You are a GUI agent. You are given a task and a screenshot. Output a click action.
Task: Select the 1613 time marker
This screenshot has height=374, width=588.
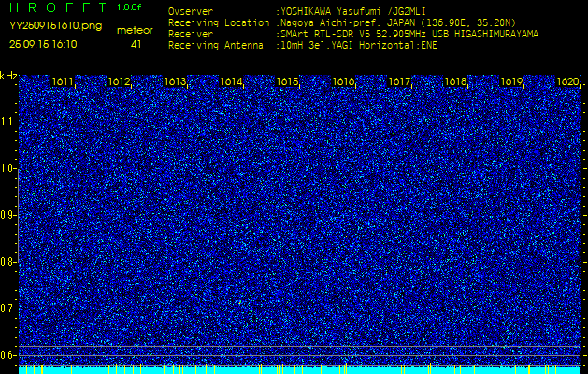point(176,82)
